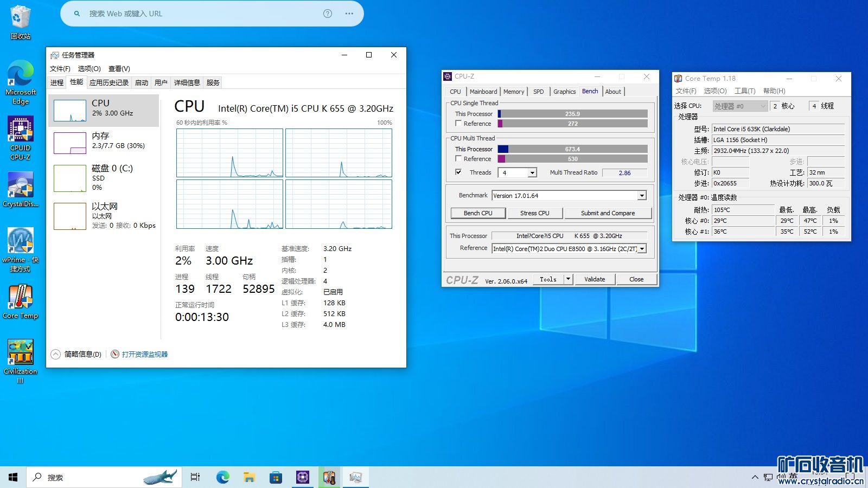Image resolution: width=868 pixels, height=488 pixels.
Task: Open the Threads count dropdown
Action: coord(532,173)
